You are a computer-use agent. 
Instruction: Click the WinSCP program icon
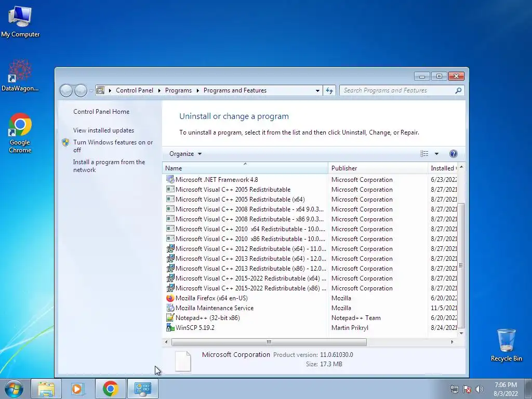(x=170, y=327)
